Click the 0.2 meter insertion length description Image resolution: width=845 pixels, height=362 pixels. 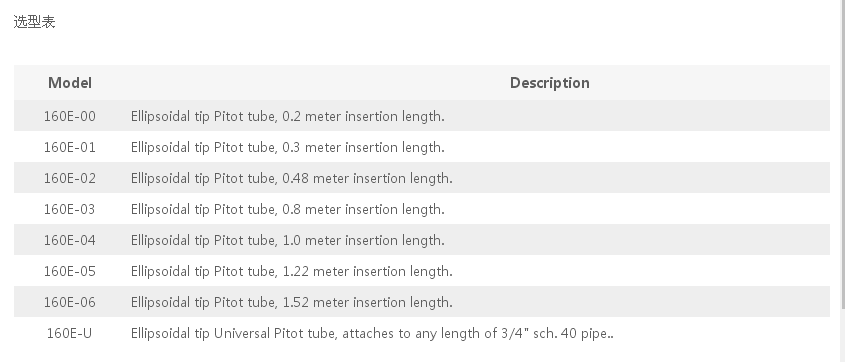click(288, 116)
